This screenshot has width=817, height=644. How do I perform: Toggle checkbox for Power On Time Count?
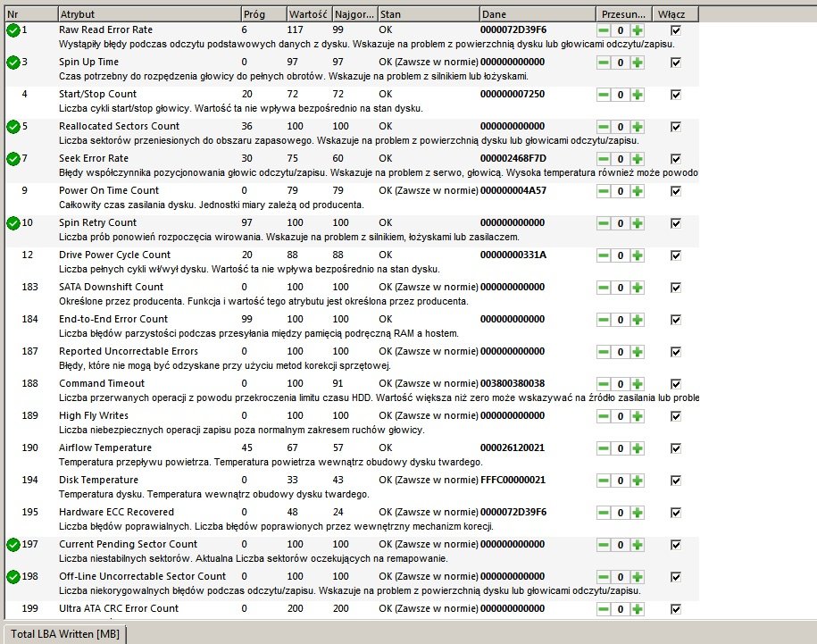point(676,191)
